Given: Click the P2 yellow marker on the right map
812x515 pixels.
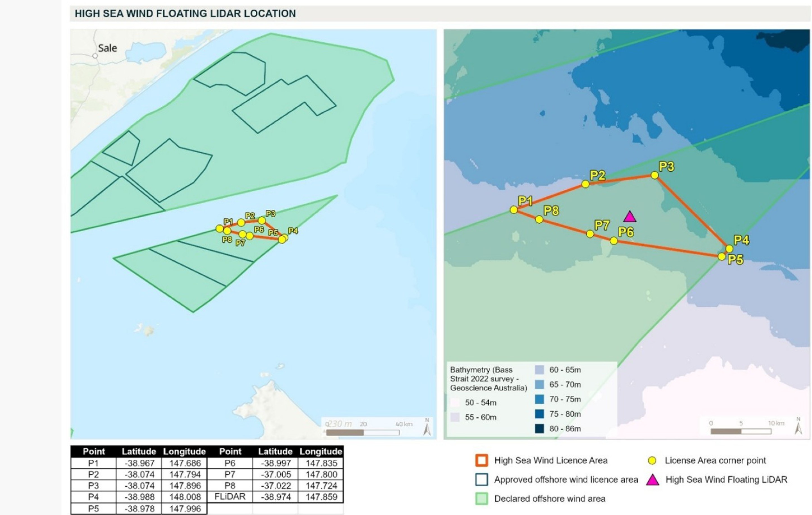Looking at the screenshot, I should click(585, 184).
